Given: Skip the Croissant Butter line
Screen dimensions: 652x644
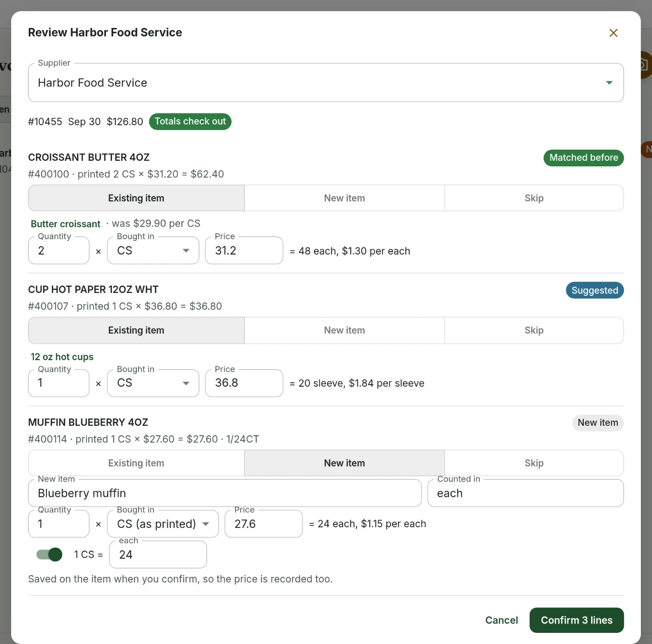Looking at the screenshot, I should (534, 198).
